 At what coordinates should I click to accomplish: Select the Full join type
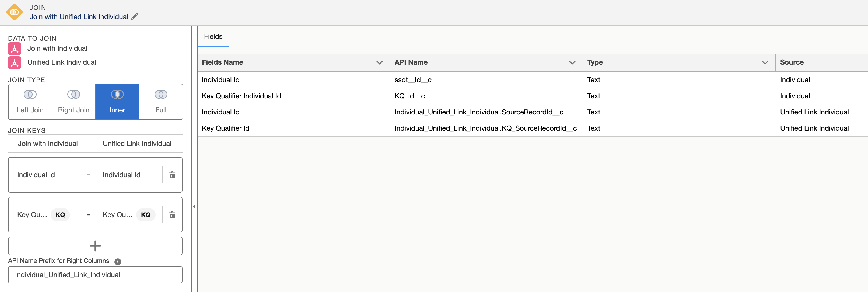click(161, 102)
